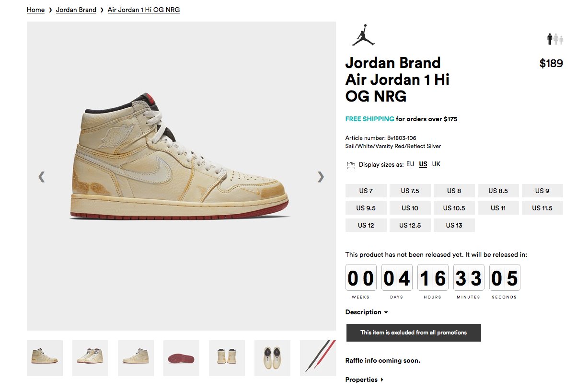Switch size display to UK

point(436,164)
